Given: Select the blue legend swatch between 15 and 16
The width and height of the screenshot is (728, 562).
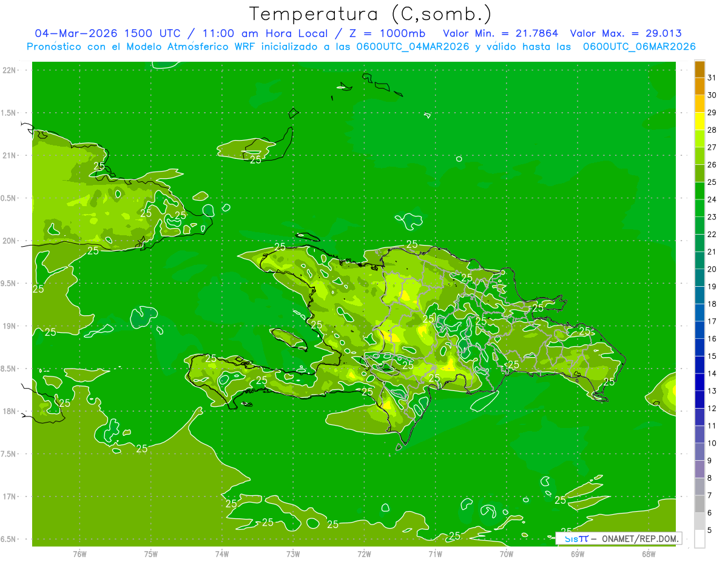Looking at the screenshot, I should pyautogui.click(x=699, y=347).
